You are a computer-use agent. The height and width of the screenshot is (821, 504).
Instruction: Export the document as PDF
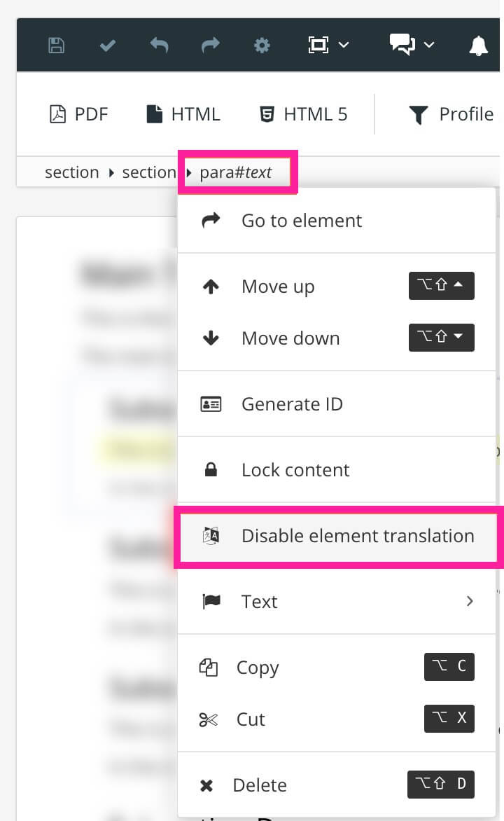tap(78, 113)
